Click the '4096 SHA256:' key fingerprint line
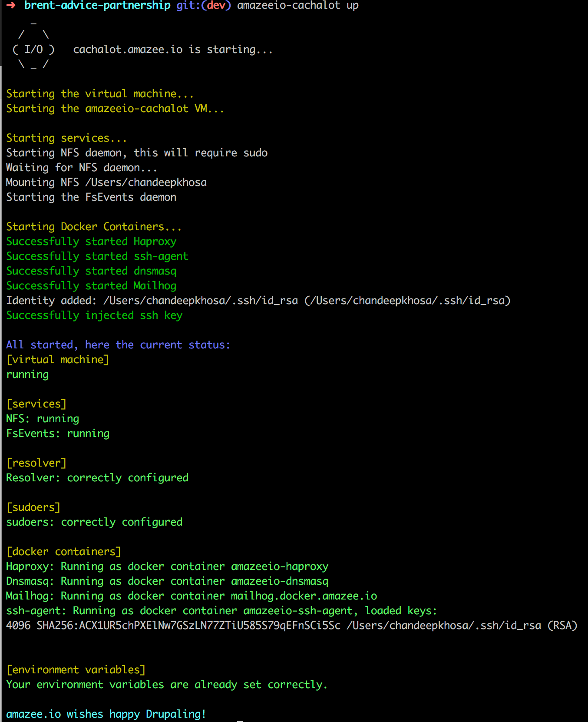The width and height of the screenshot is (588, 722). click(x=292, y=626)
